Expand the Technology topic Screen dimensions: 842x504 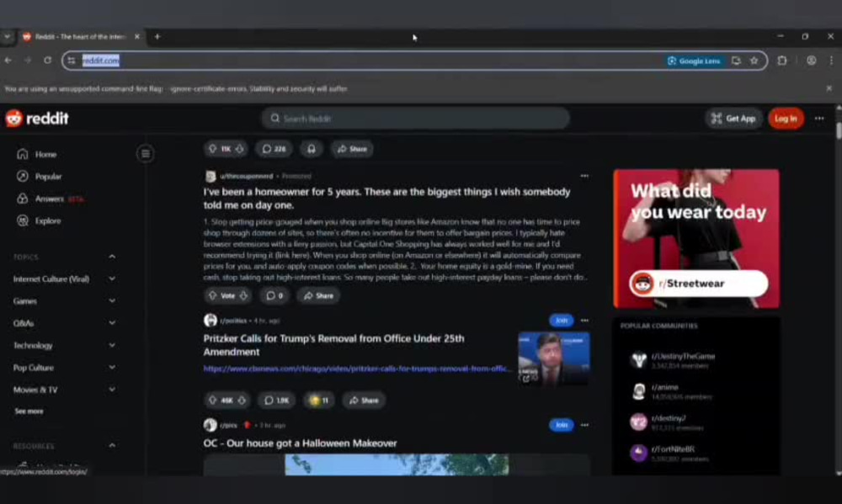click(112, 345)
